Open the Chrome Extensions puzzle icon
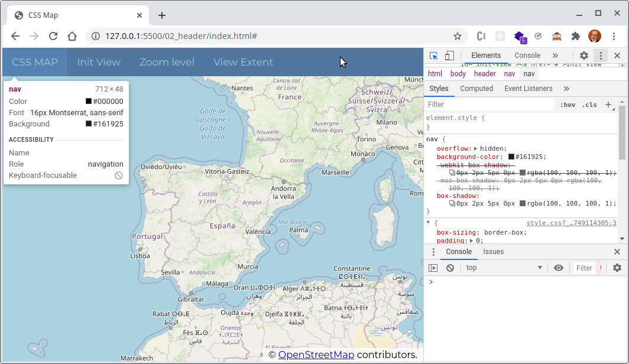 [x=575, y=36]
